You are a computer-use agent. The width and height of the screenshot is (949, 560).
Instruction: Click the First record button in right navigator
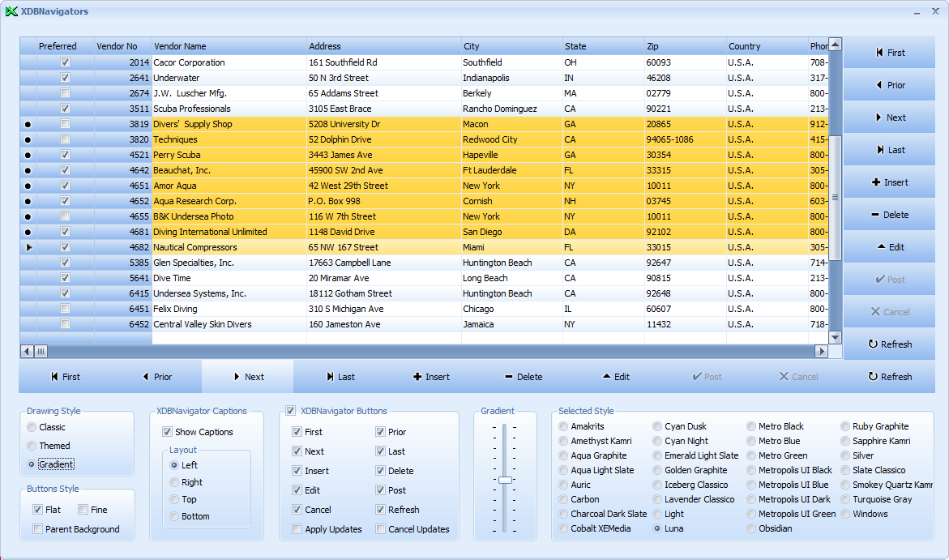click(889, 53)
